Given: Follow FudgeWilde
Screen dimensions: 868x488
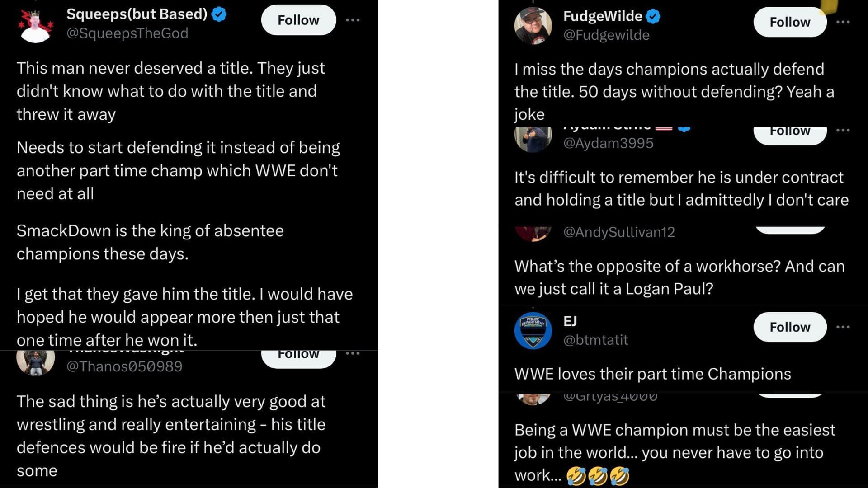Looking at the screenshot, I should 789,22.
